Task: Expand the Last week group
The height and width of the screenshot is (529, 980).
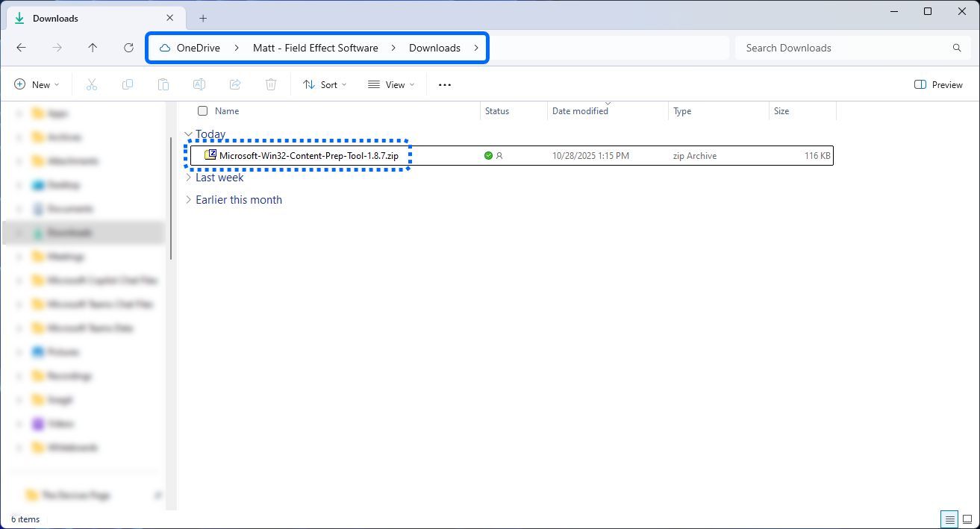Action: 188,178
